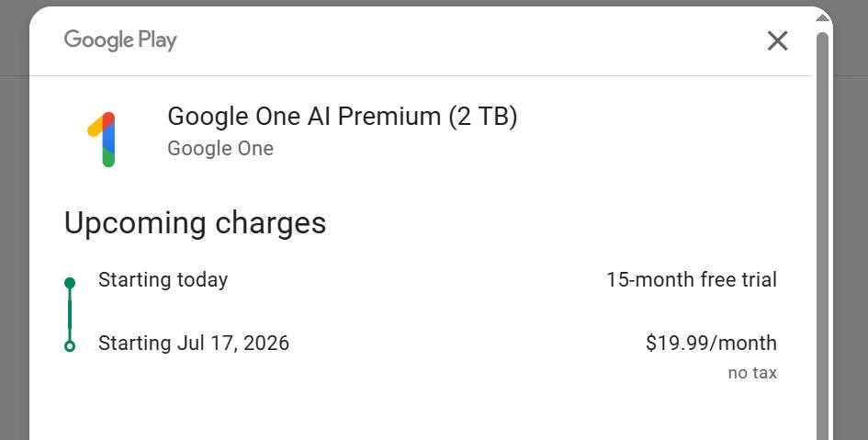
Task: Click the Upcoming charges heading
Action: (195, 223)
